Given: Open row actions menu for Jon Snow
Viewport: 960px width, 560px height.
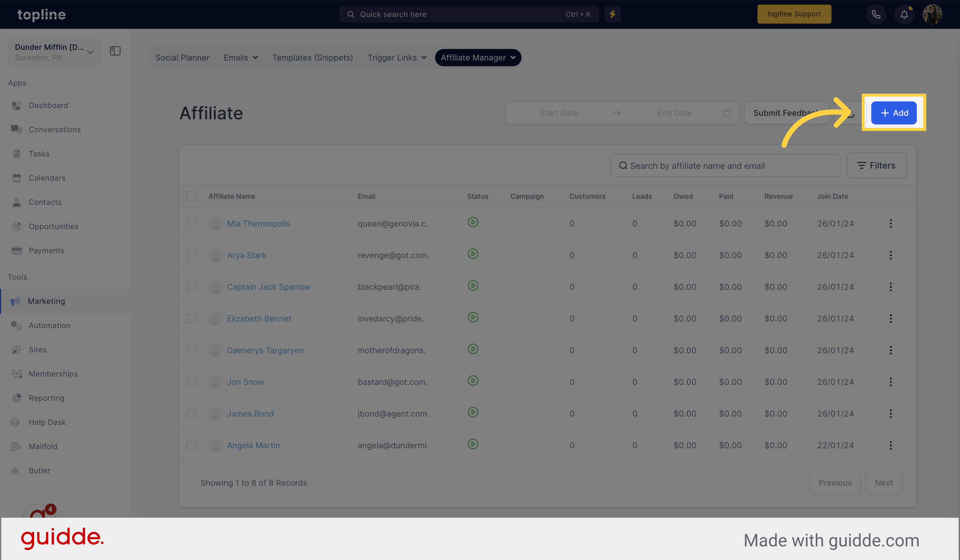Looking at the screenshot, I should point(891,382).
